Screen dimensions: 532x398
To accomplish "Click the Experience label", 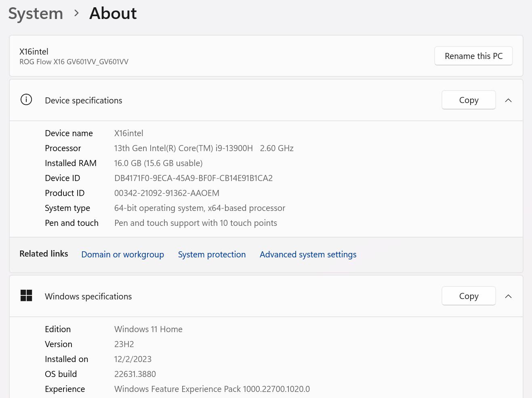I will (x=65, y=389).
